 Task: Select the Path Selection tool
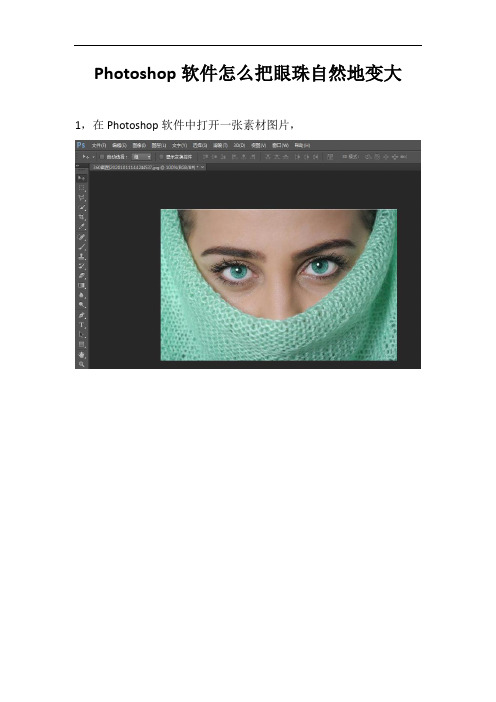[x=81, y=334]
